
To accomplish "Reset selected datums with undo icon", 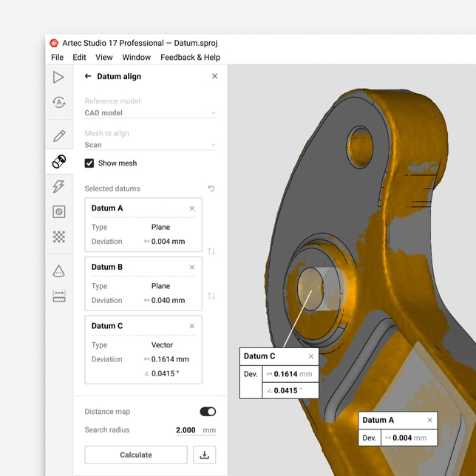I will pos(211,188).
